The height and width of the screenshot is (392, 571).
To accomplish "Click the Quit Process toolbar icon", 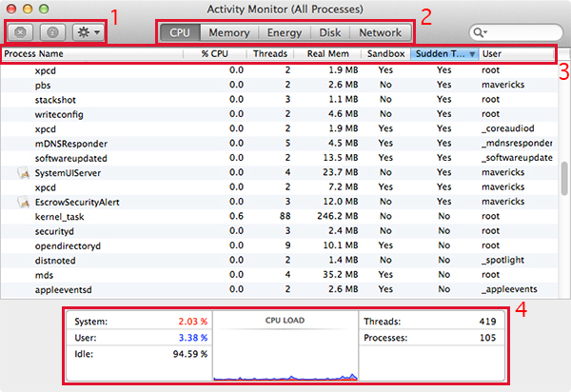I will [x=20, y=32].
